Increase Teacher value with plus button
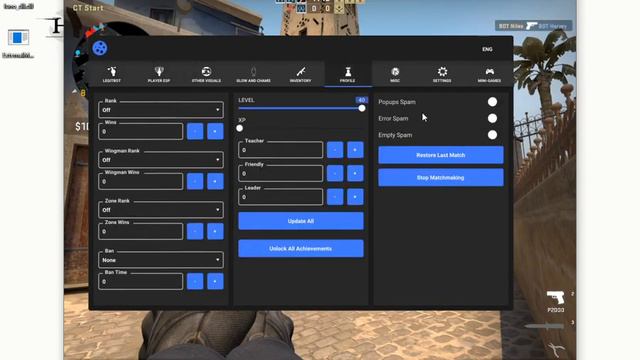 point(355,150)
